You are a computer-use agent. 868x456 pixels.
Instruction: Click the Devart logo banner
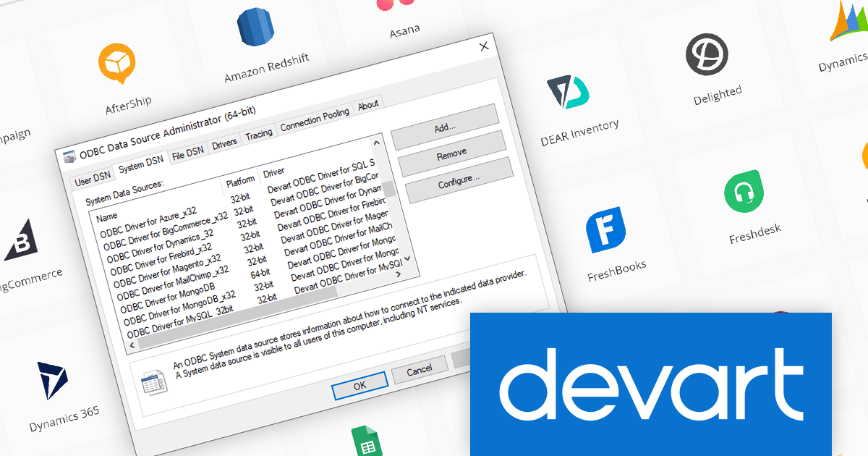650,384
